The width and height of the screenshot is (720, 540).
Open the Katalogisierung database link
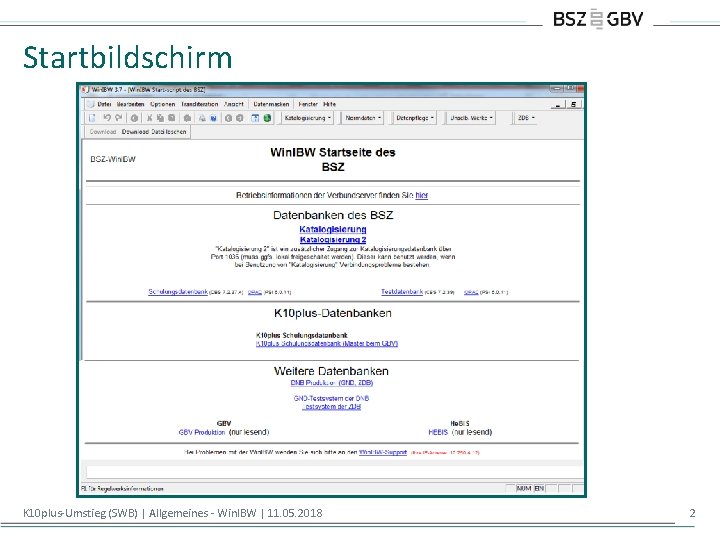(333, 229)
